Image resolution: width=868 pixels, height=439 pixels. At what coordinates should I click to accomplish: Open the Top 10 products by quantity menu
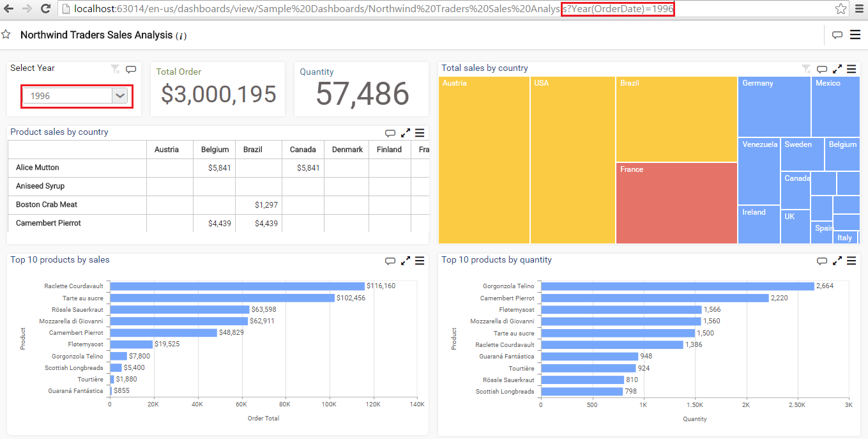(851, 261)
